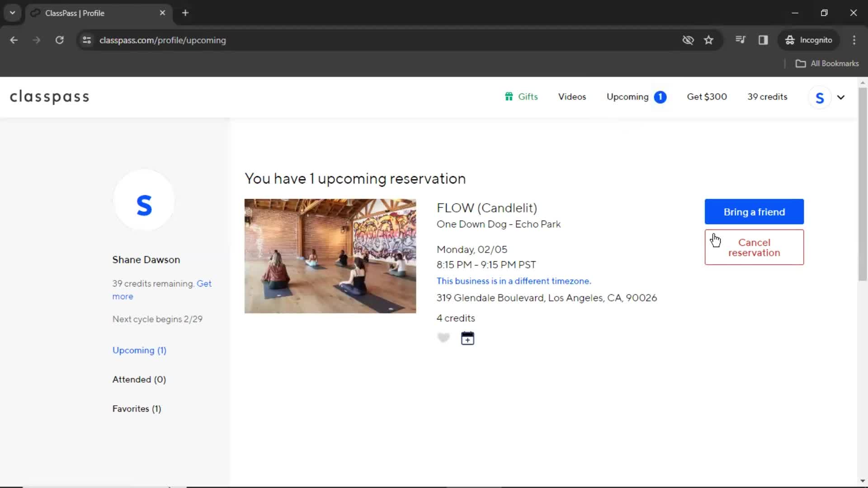Toggle the browser side panel
This screenshot has height=488, width=868.
763,40
